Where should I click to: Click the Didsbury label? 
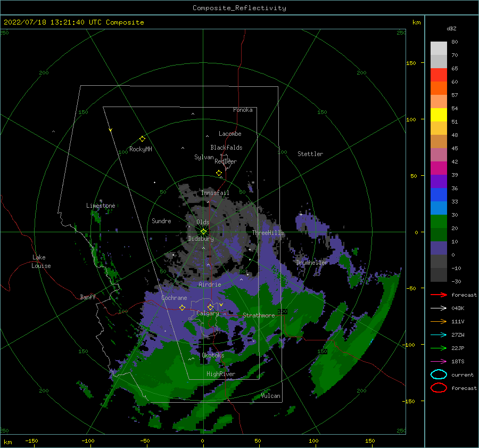click(x=201, y=239)
